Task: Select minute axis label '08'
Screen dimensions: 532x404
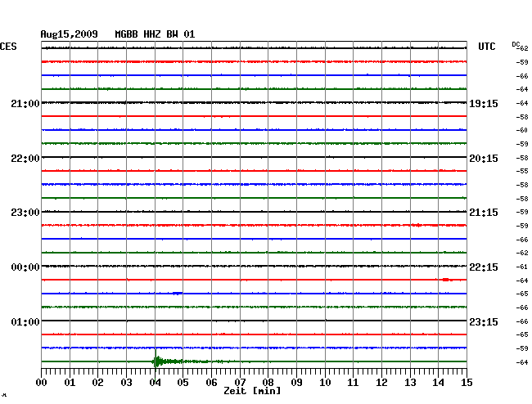Action: (x=268, y=382)
